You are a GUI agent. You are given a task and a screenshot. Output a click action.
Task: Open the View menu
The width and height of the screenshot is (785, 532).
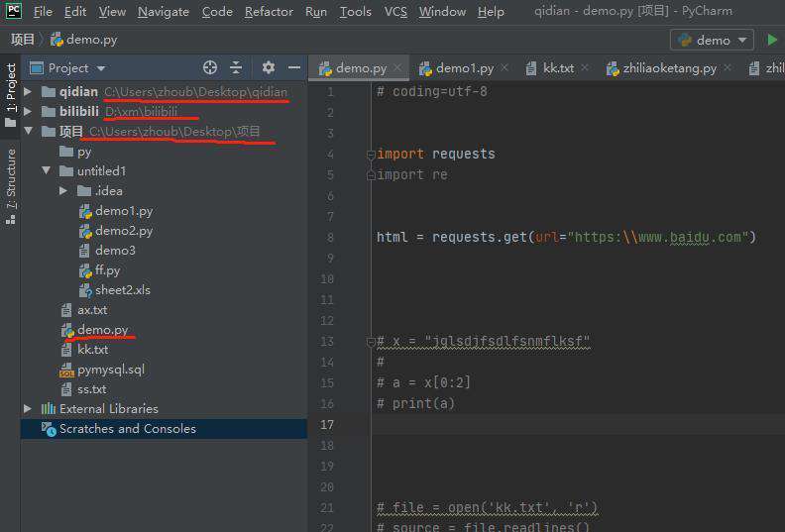(x=112, y=11)
